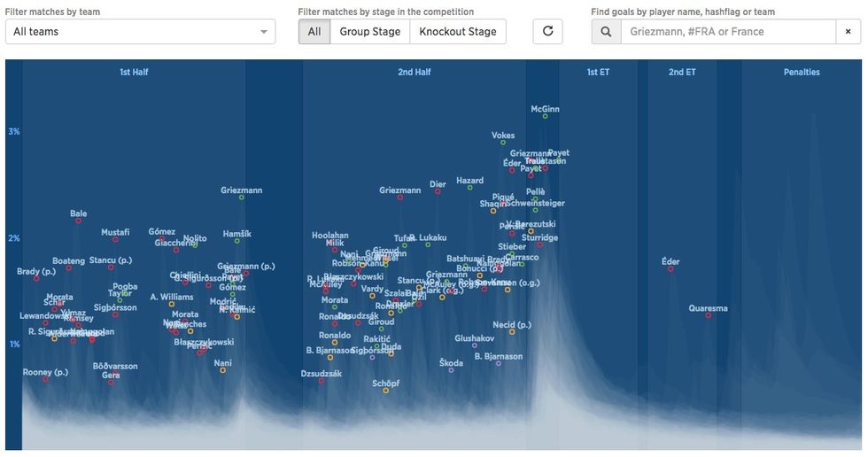Click the dropdown arrow in team filter
Viewport: 868px width, 457px height.
[264, 32]
